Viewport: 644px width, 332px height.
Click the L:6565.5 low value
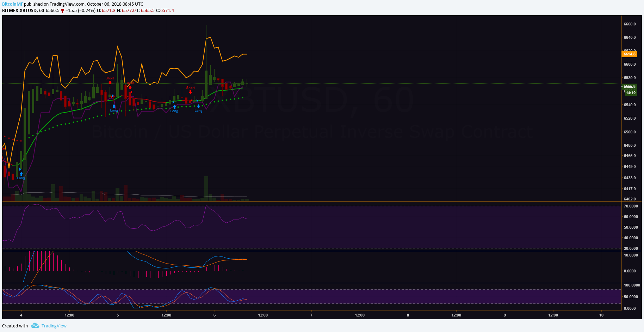(145, 11)
